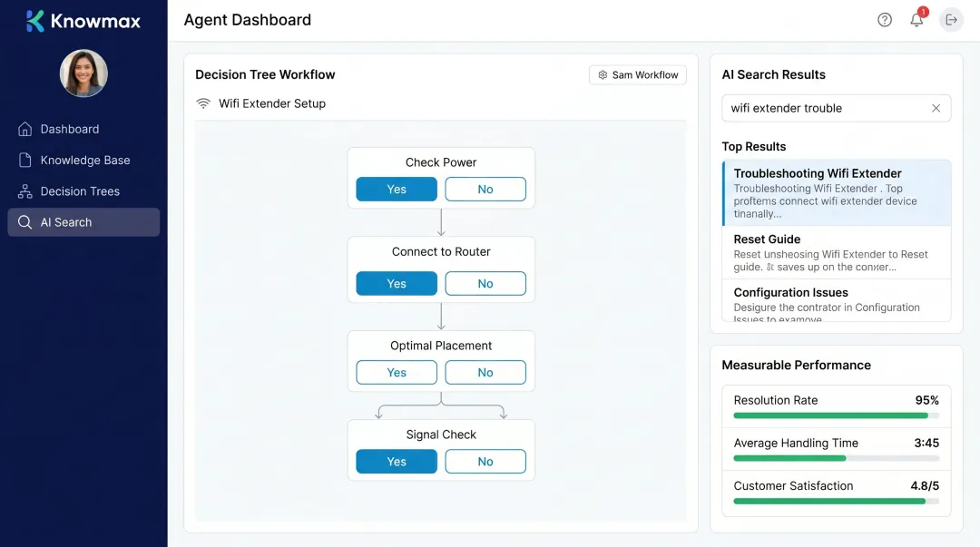Click the Resolution Rate progress bar

coord(837,415)
